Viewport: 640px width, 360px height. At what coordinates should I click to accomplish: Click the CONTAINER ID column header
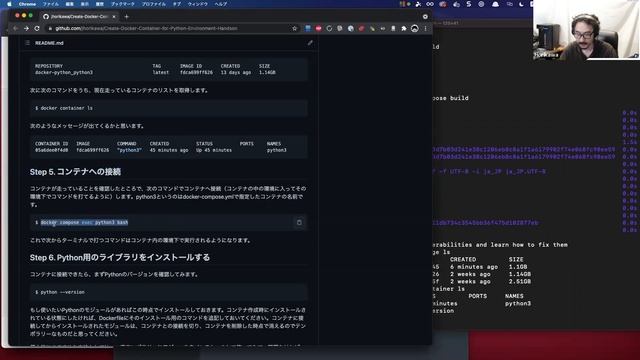[51, 144]
